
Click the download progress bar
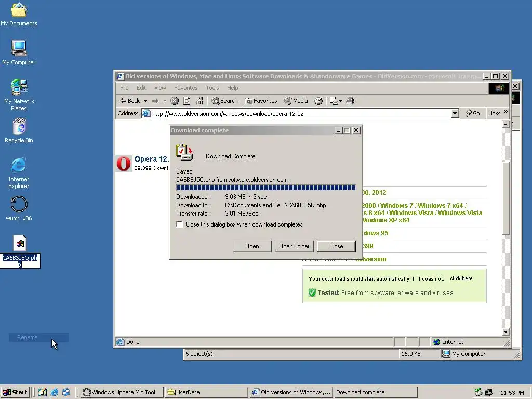pos(265,188)
